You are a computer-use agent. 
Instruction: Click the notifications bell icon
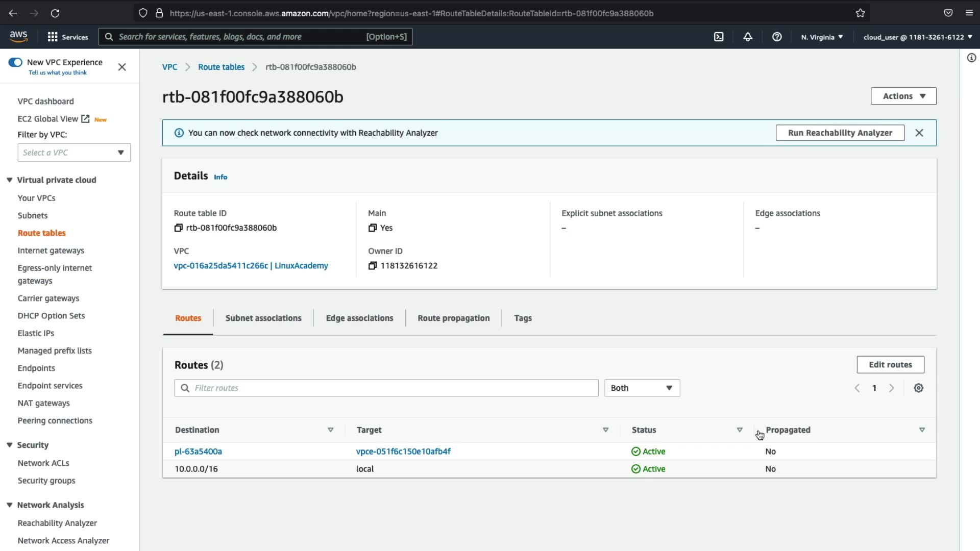748,37
